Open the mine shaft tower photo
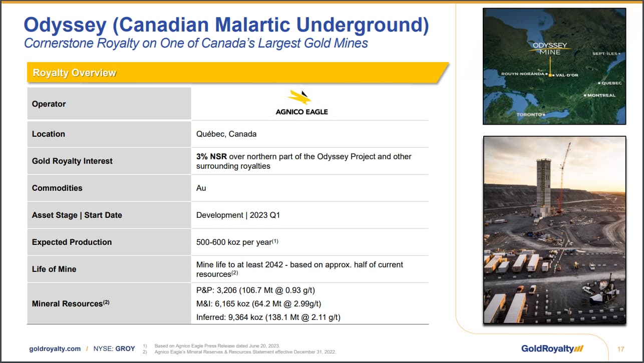 point(554,229)
